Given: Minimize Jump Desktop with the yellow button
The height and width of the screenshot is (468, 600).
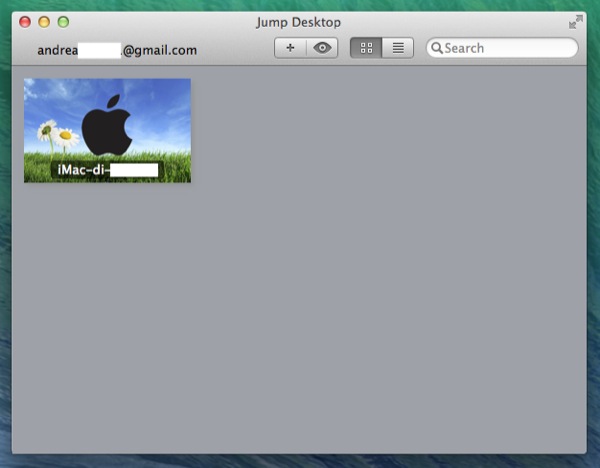Looking at the screenshot, I should (x=44, y=22).
